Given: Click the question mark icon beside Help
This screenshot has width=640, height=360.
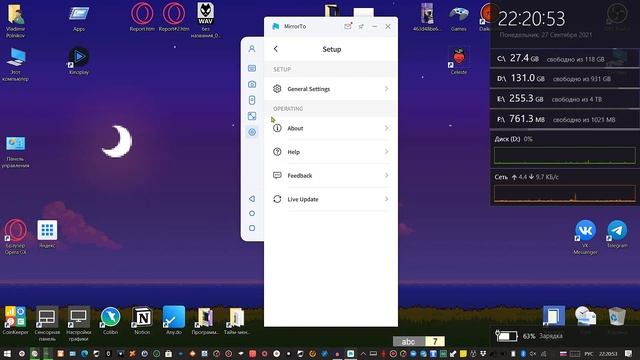Looking at the screenshot, I should click(x=277, y=152).
